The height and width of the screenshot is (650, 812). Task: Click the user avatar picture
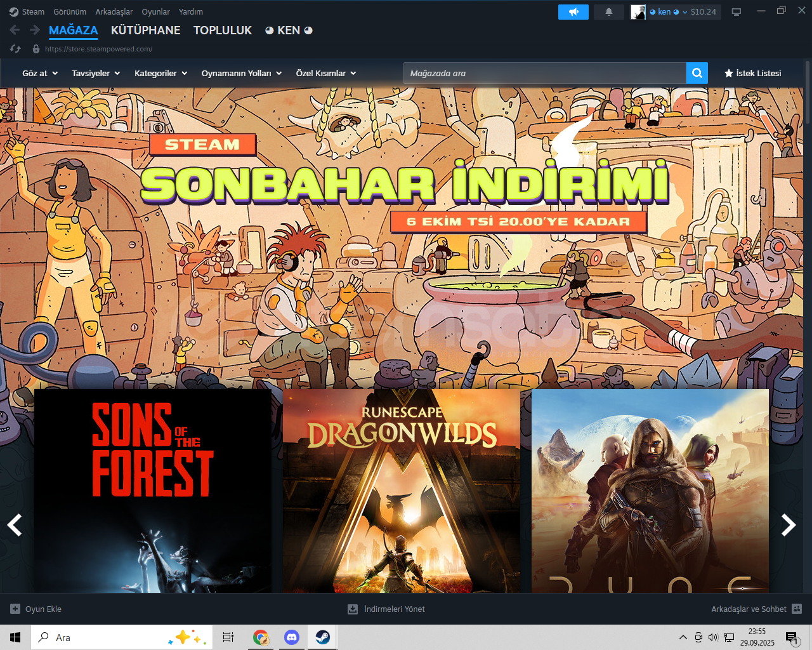tap(638, 12)
